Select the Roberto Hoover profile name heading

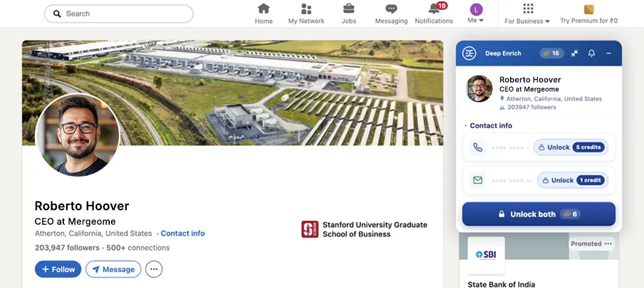point(82,206)
